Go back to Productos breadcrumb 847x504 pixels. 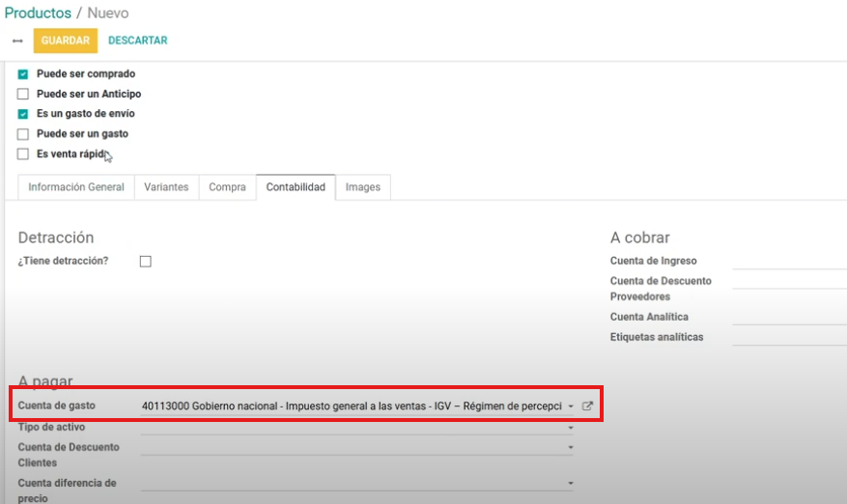pos(38,14)
